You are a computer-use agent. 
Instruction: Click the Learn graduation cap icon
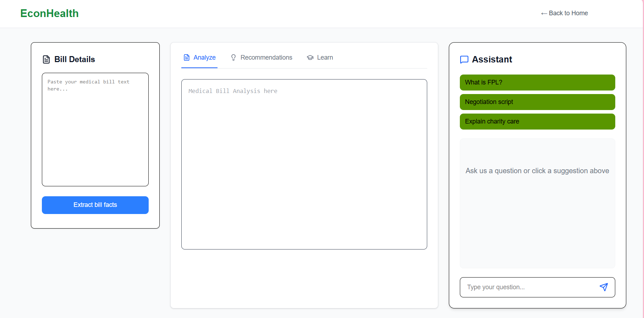(x=310, y=57)
